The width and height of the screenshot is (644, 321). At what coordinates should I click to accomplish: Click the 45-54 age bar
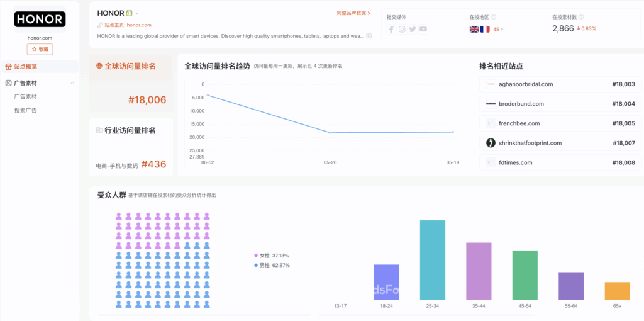[x=525, y=275]
